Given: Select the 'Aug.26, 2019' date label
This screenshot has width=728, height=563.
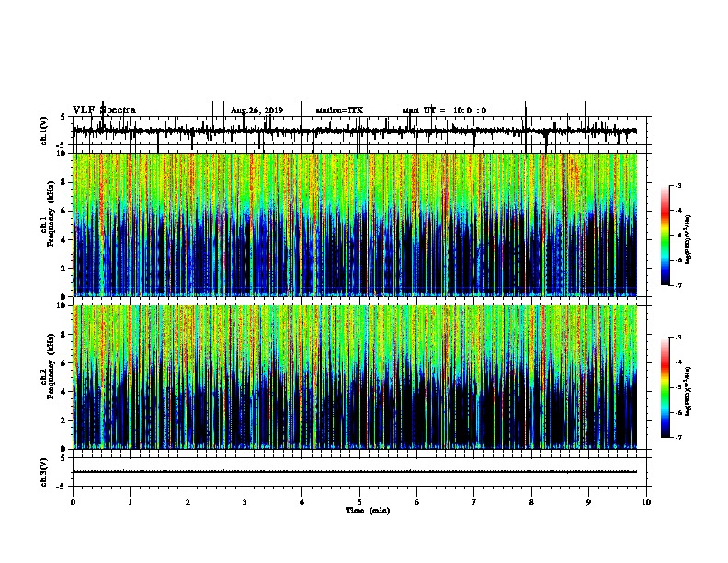Looking at the screenshot, I should [x=256, y=110].
